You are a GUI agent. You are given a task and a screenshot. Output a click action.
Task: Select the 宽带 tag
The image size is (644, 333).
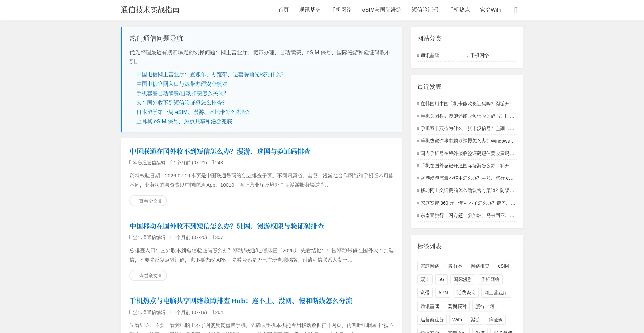point(425,293)
